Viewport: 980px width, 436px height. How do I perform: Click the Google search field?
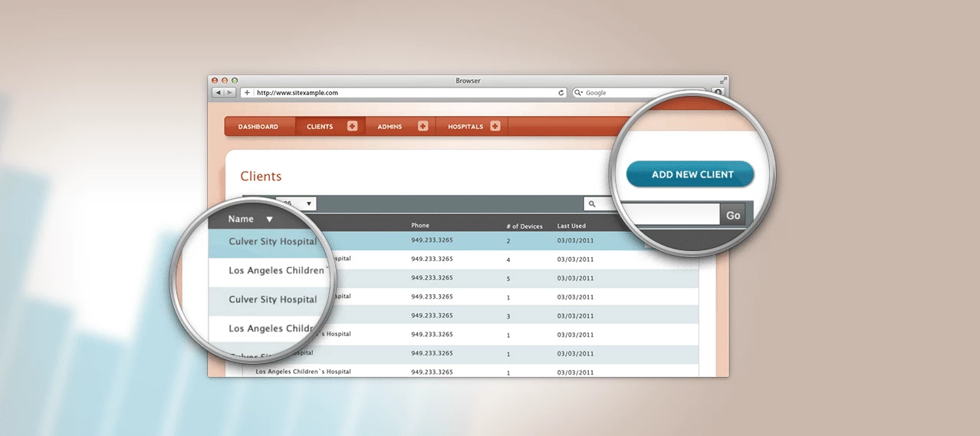[x=640, y=93]
